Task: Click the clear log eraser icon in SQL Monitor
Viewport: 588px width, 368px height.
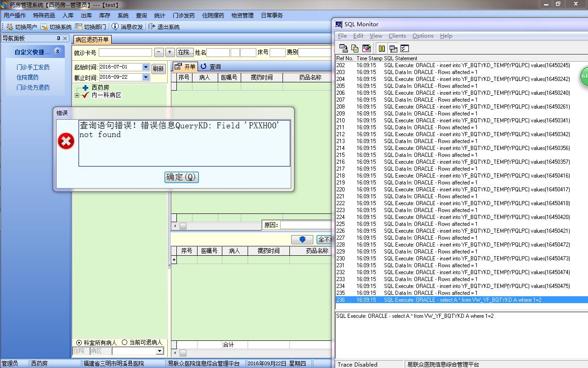Action: click(x=367, y=48)
